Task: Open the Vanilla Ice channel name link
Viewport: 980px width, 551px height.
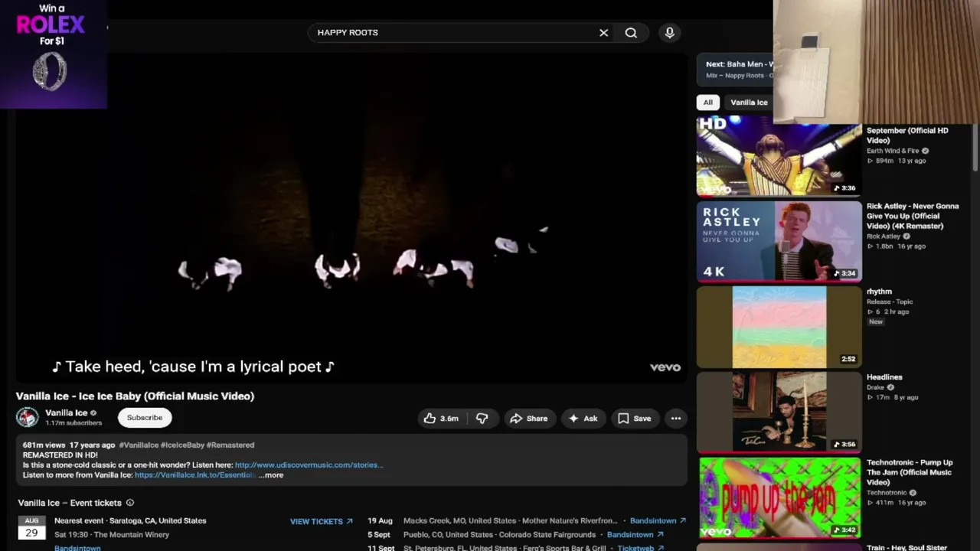Action: click(x=67, y=413)
